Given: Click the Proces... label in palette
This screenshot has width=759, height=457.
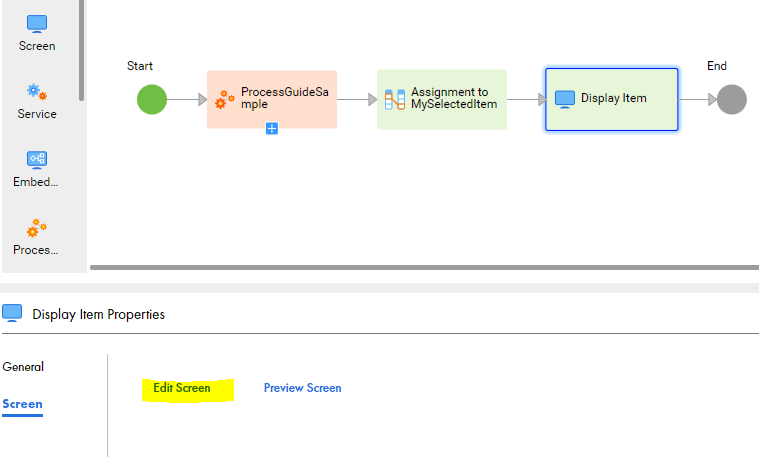Looking at the screenshot, I should pos(35,250).
